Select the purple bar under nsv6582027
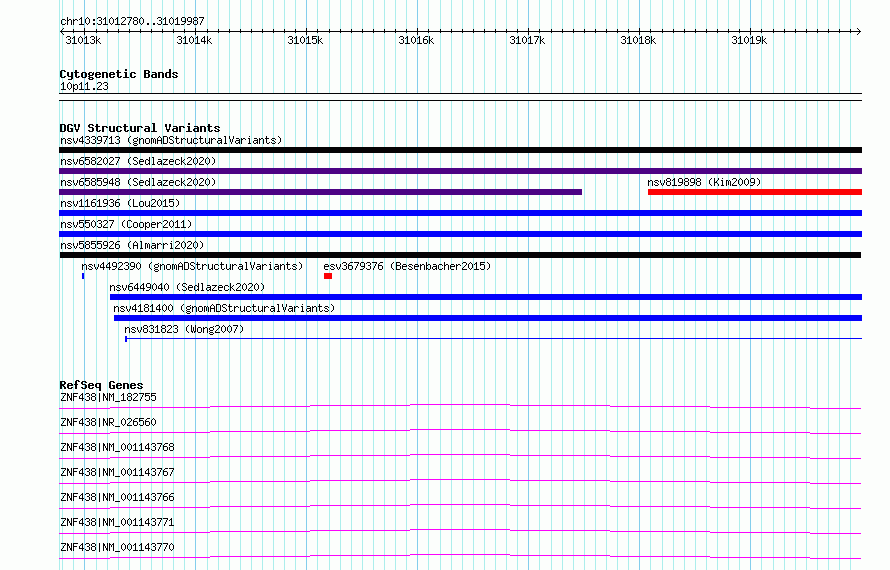 (460, 171)
